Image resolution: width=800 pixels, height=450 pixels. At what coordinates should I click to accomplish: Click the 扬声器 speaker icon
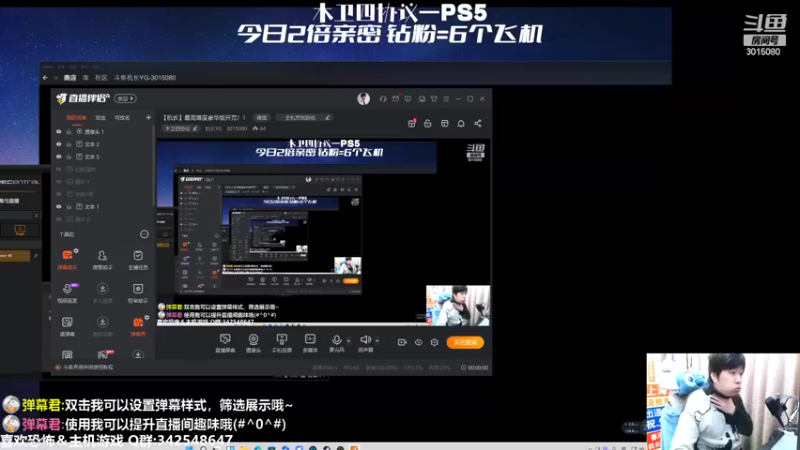[365, 340]
